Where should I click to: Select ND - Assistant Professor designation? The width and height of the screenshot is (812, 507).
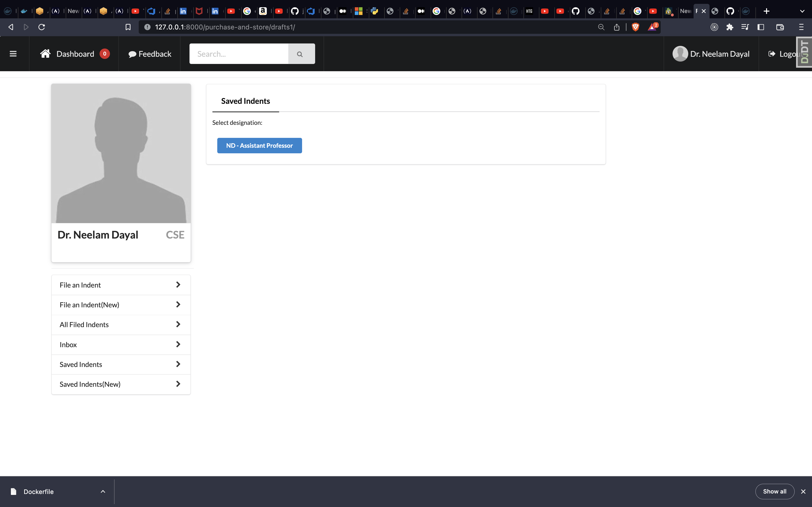click(259, 146)
